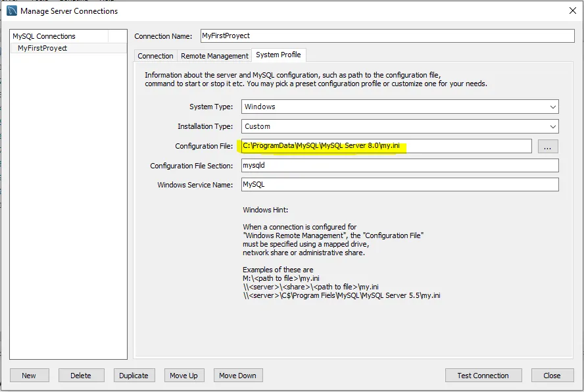
Task: Click the Configuration File path field
Action: [x=386, y=146]
